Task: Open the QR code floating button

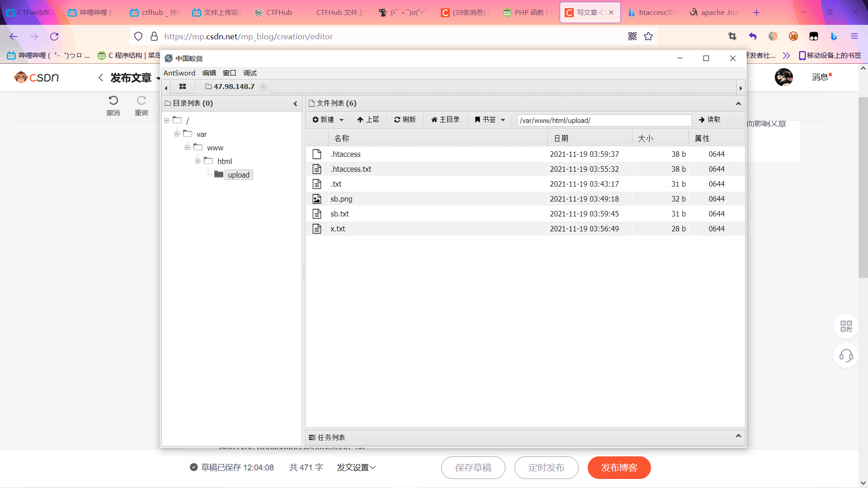Action: [846, 326]
